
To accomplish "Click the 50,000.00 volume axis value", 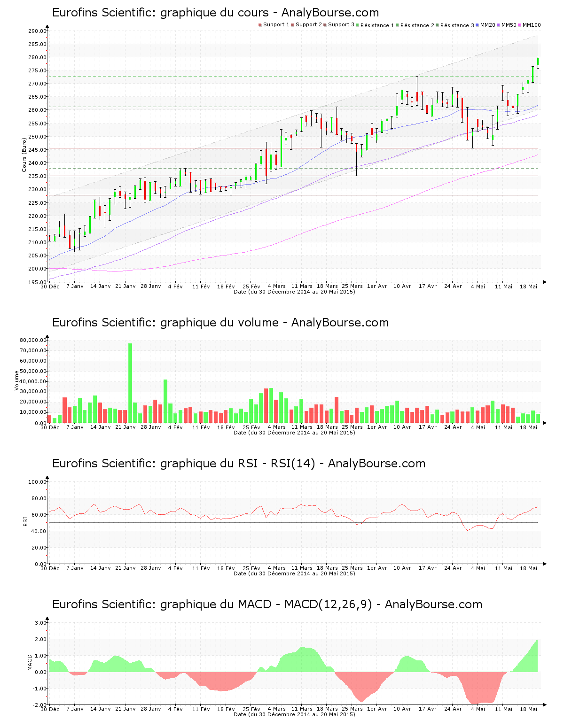I will point(33,371).
